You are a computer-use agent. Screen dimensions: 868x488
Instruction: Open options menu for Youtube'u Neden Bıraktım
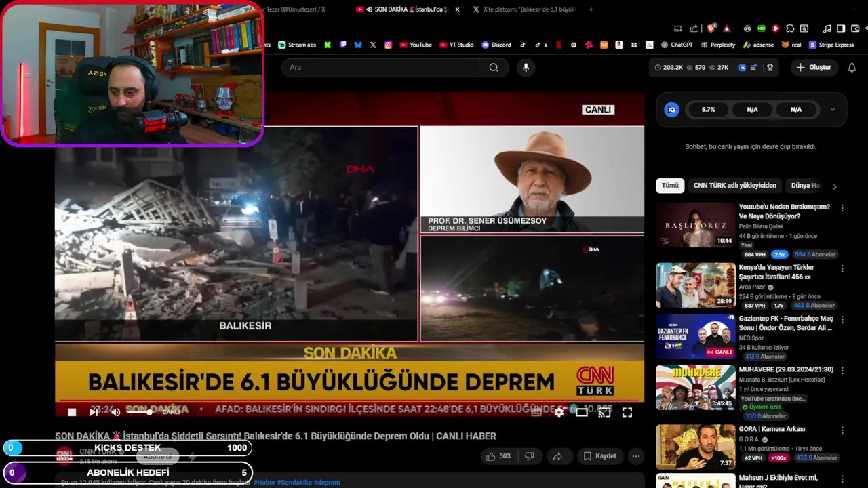click(x=842, y=208)
